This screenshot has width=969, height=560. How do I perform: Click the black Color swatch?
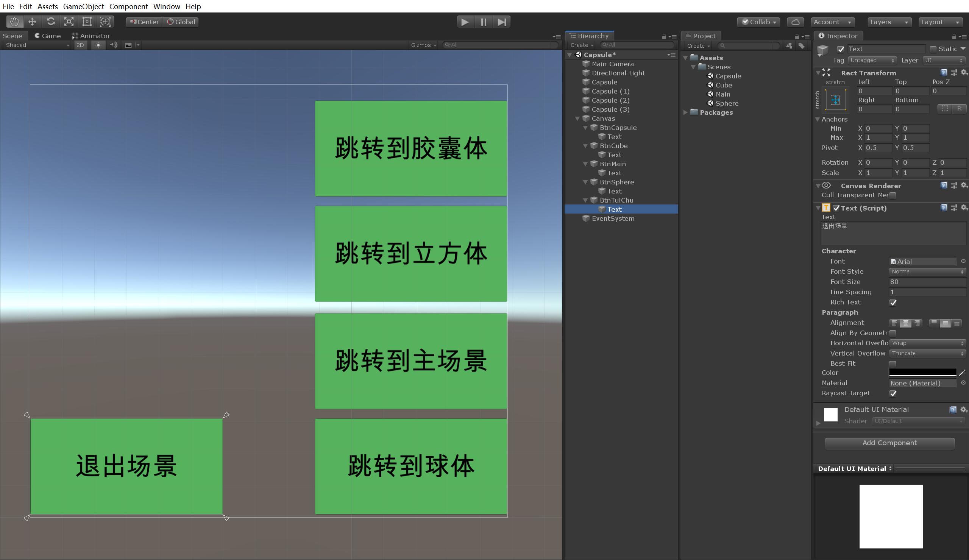[922, 372]
